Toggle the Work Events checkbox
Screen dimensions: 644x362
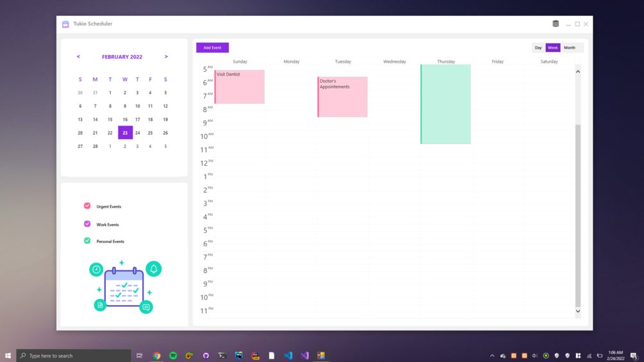87,224
